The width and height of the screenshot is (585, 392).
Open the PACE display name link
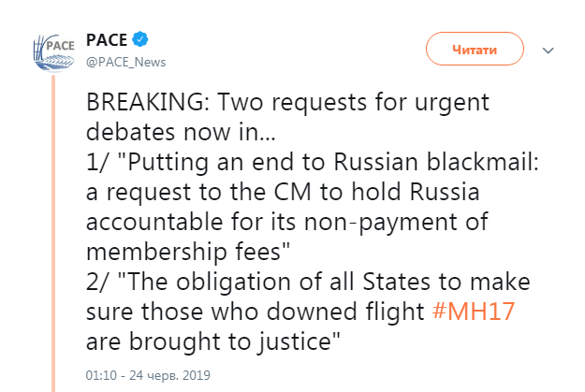pos(107,40)
